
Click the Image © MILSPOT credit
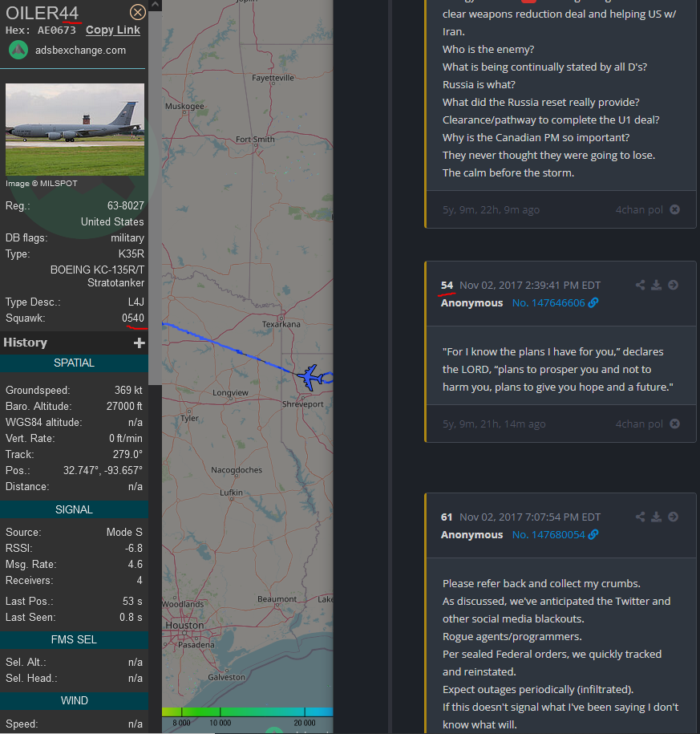41,184
